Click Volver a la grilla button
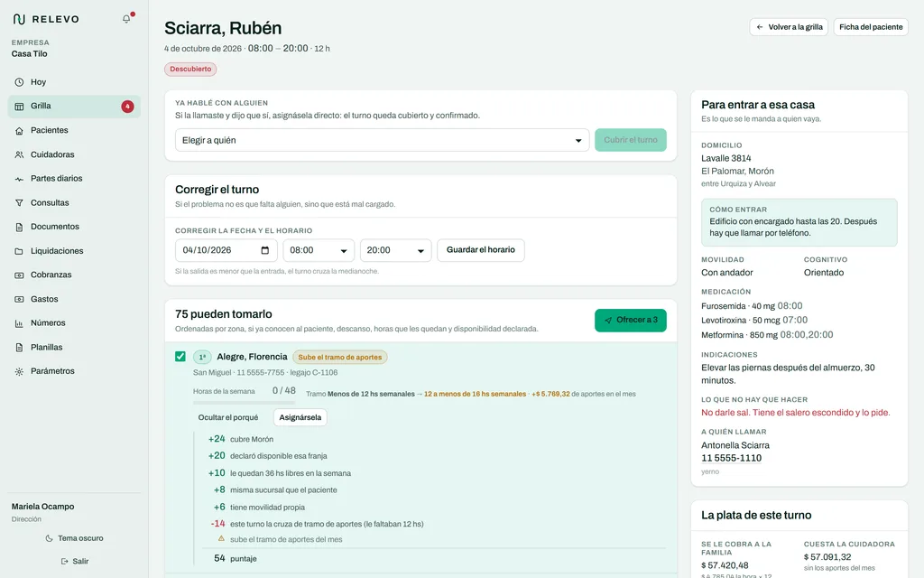924x578 pixels. (x=789, y=27)
